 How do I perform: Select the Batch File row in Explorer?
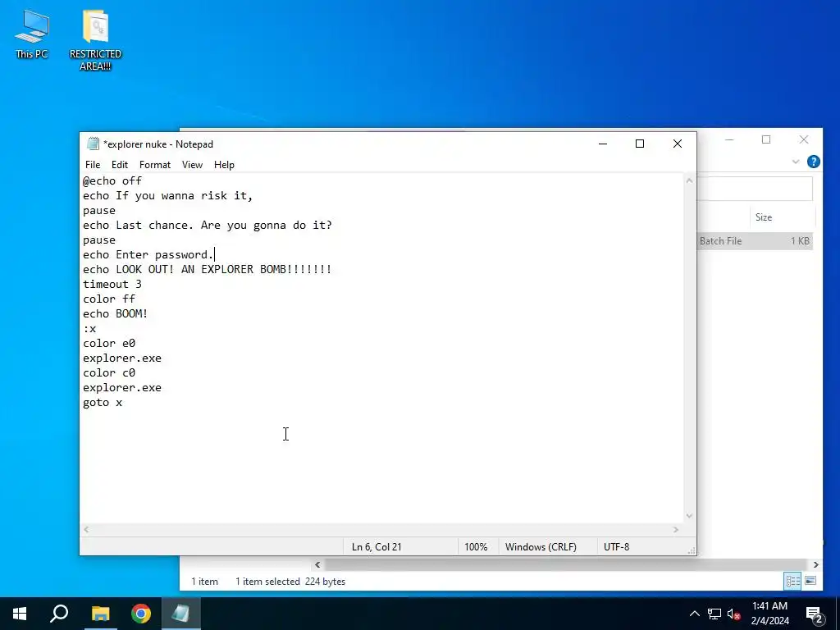point(755,241)
